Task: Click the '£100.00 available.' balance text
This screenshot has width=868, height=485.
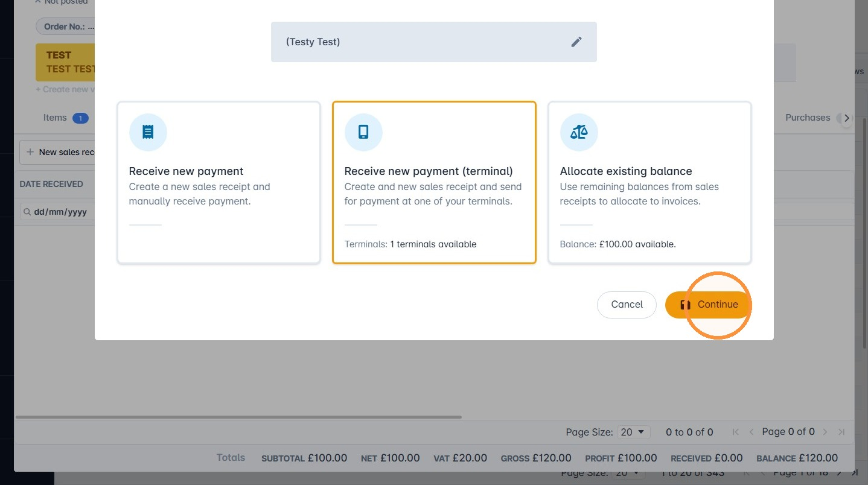Action: coord(637,244)
